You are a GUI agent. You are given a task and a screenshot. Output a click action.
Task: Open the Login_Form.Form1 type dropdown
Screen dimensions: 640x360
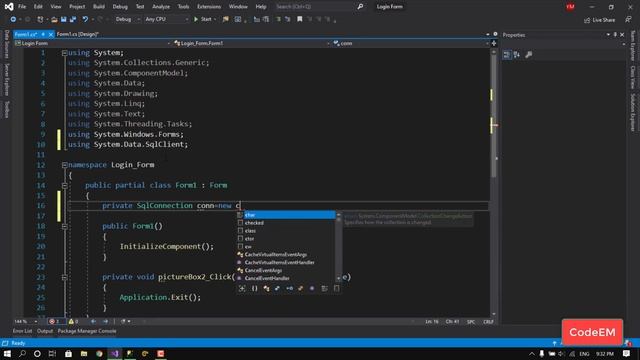click(x=251, y=43)
